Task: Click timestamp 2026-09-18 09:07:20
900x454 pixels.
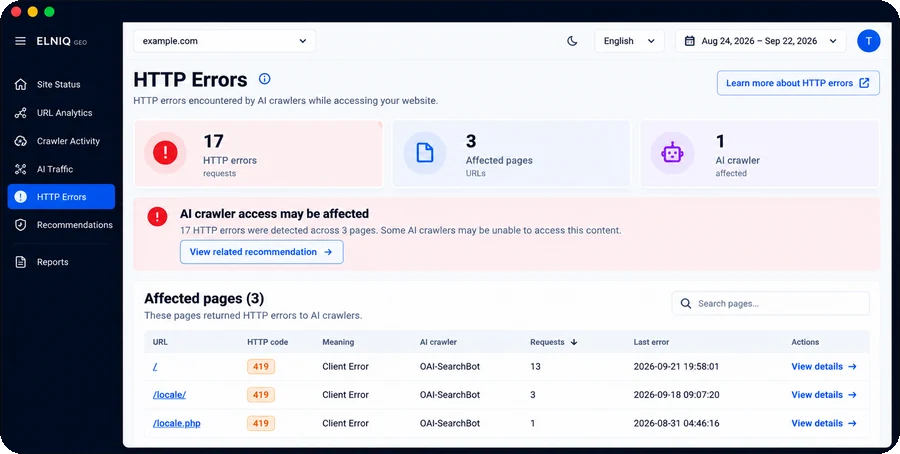Action: point(676,395)
